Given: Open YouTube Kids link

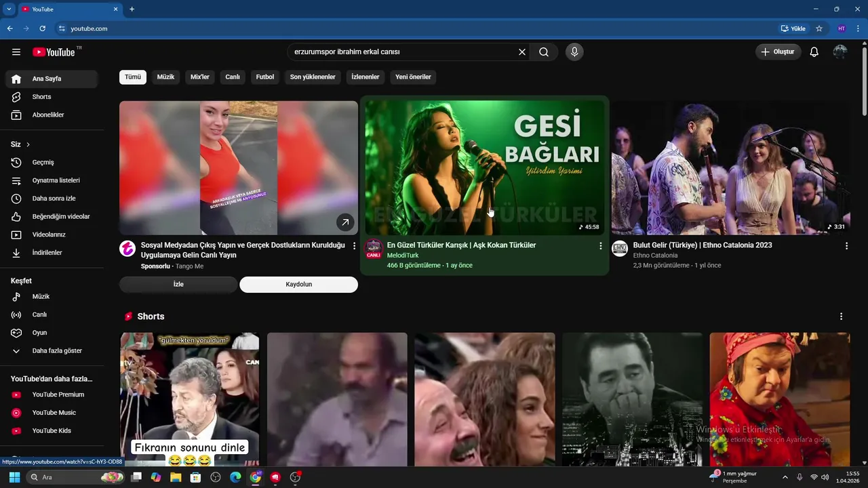Looking at the screenshot, I should pos(52,431).
